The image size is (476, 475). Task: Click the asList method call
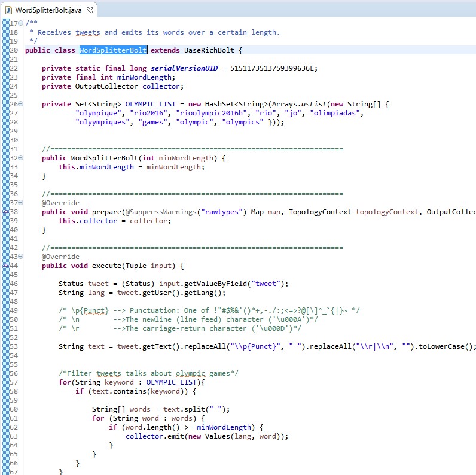[x=313, y=104]
